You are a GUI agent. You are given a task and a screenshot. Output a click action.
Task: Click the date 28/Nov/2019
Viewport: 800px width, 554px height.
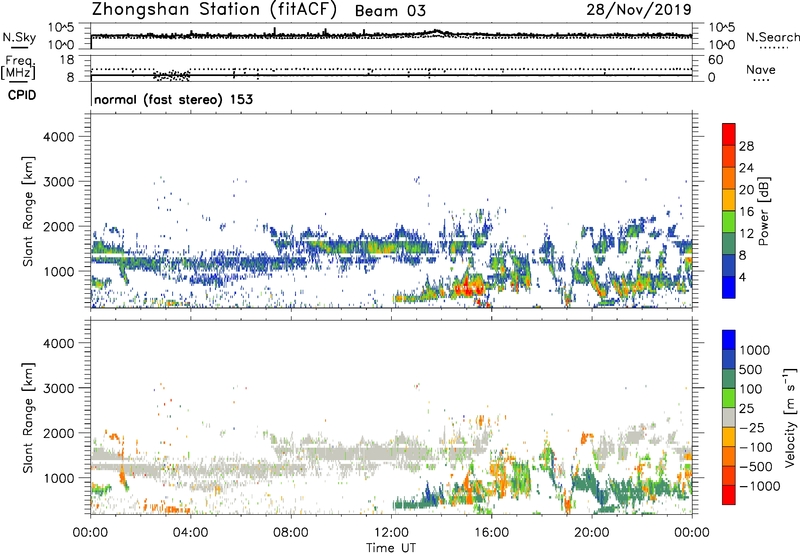tap(639, 9)
